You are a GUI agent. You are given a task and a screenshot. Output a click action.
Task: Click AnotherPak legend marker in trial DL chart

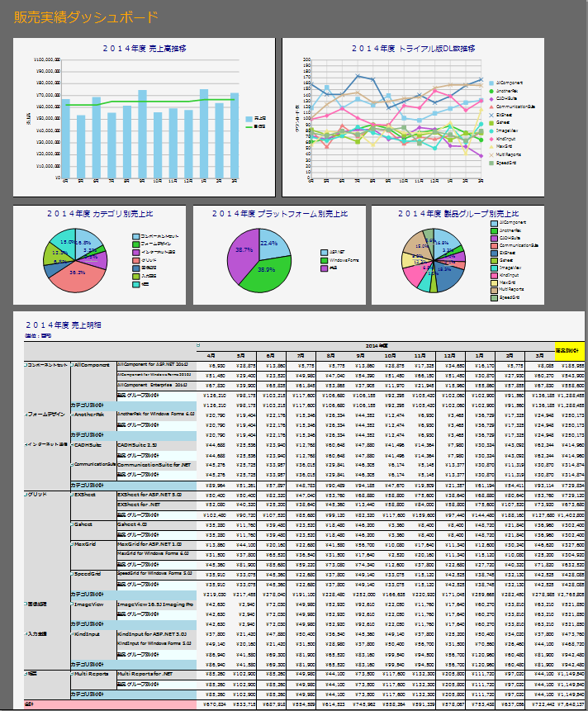[x=491, y=91]
